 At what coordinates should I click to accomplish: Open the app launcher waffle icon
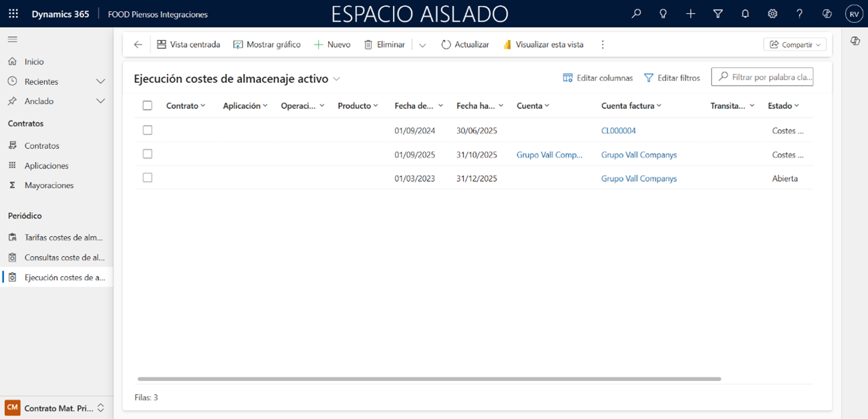pyautogui.click(x=13, y=14)
